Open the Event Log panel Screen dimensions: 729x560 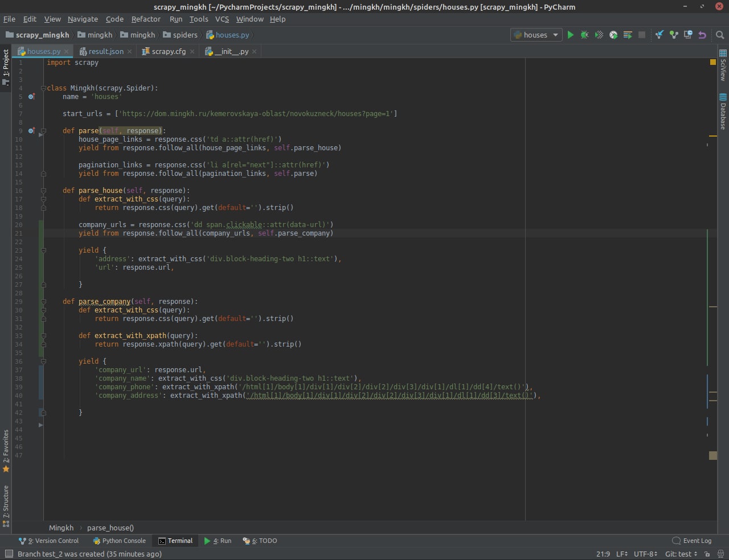coord(691,541)
